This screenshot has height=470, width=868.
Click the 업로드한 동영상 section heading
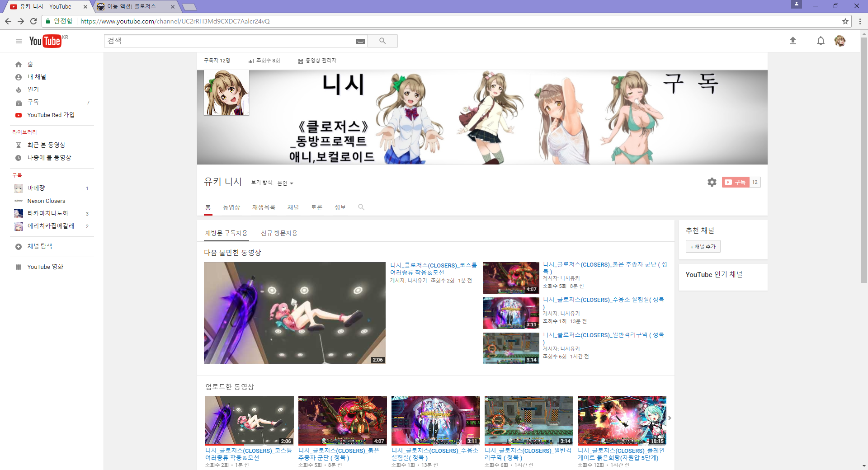[230, 387]
